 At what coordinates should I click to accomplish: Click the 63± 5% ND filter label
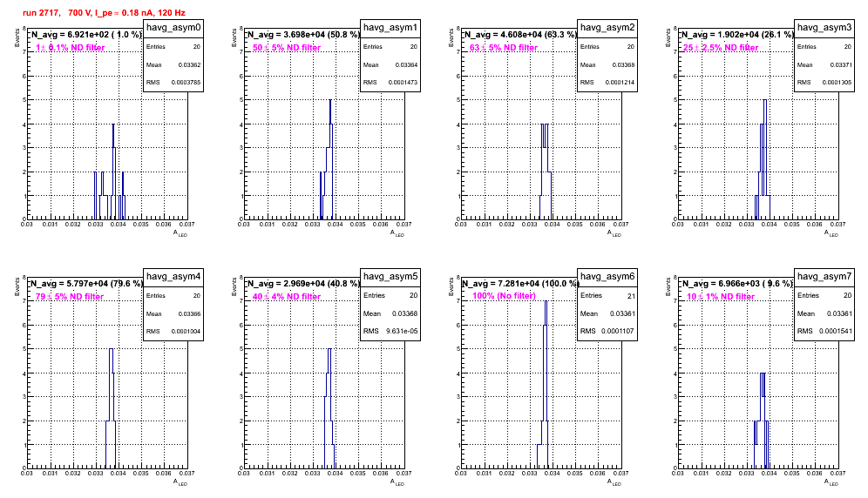click(504, 48)
